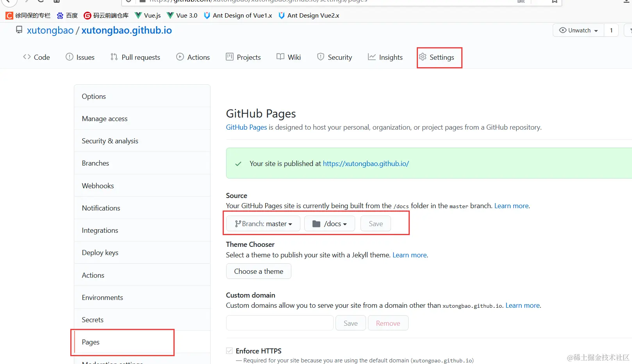Click the browser address bar URL

[x=258, y=1]
